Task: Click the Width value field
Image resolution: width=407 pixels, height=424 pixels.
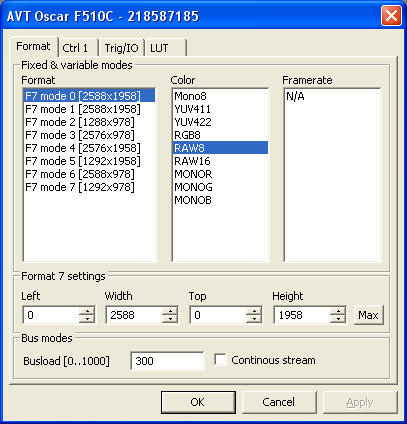Action: tap(134, 315)
